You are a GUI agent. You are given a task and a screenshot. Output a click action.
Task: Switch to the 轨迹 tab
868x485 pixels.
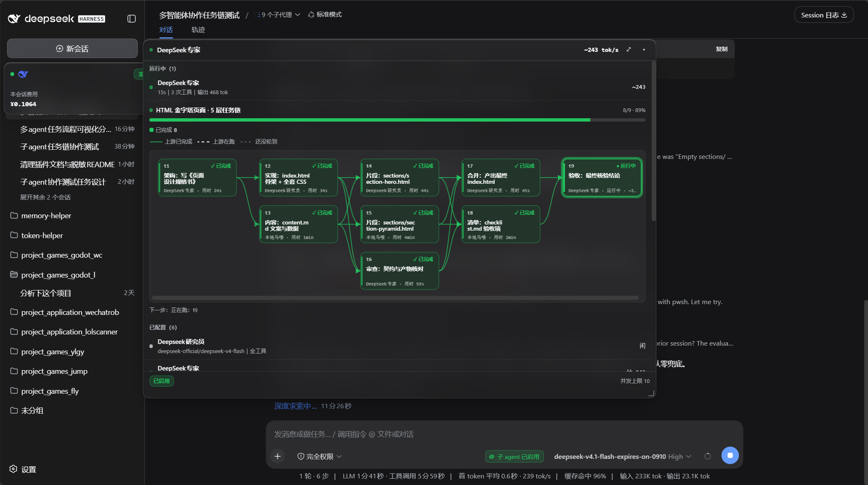click(x=198, y=30)
